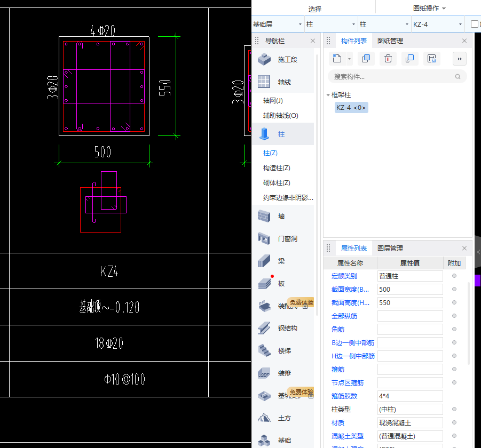The width and height of the screenshot is (481, 448).
Task: Toggle 附加 option for 角筋
Action: [454, 329]
